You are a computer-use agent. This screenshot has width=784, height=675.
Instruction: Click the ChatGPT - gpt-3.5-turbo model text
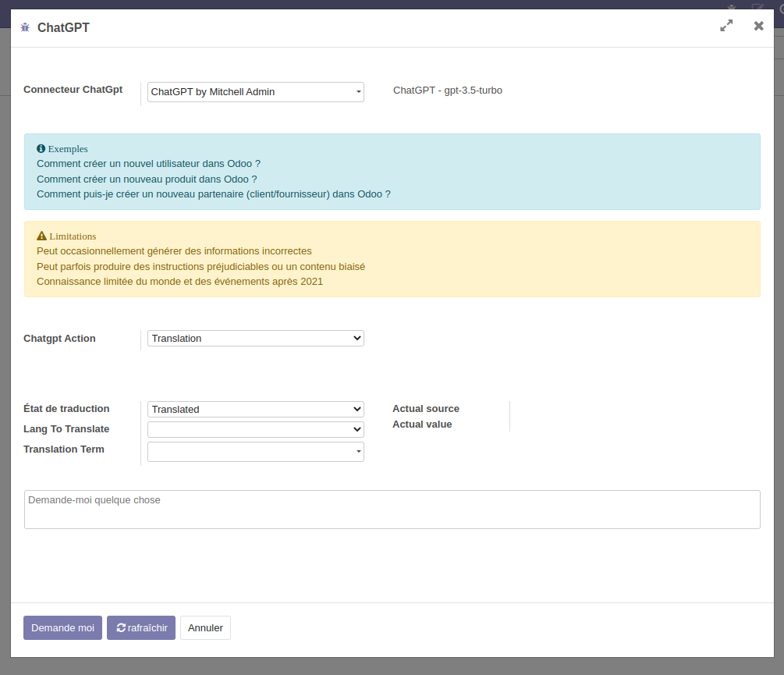pyautogui.click(x=448, y=91)
